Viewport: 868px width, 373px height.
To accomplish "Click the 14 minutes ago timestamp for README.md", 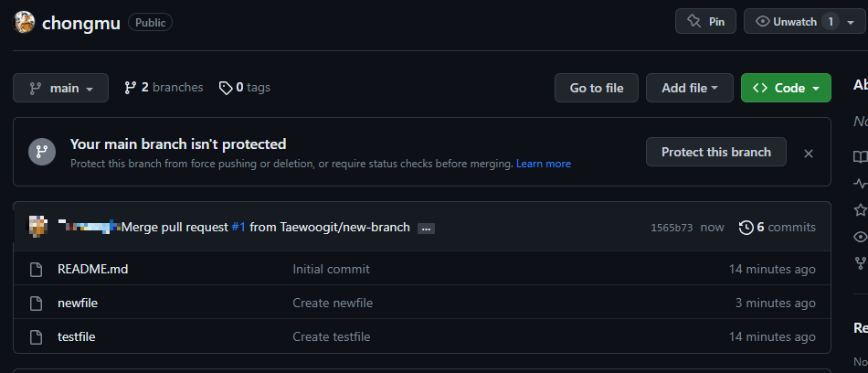I will coord(772,270).
